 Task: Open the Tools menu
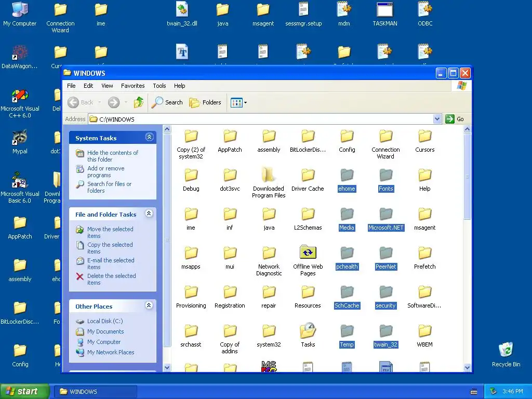click(x=159, y=86)
